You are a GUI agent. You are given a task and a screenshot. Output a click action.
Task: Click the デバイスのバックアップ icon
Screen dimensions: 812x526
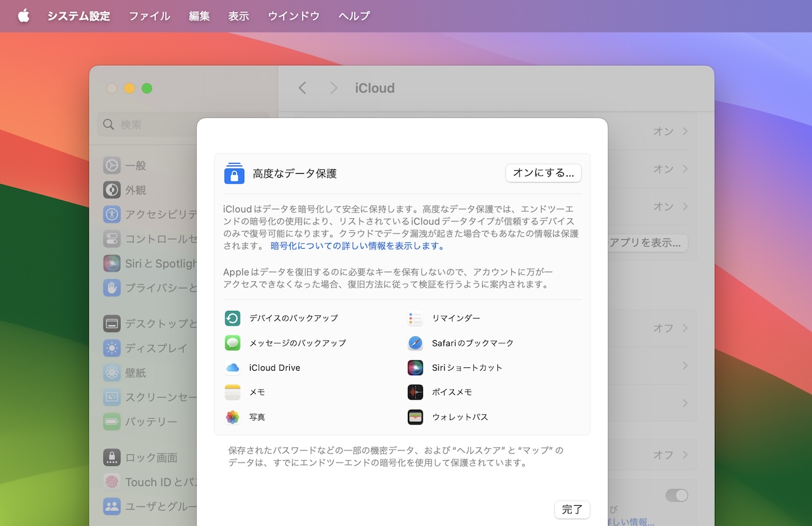tap(233, 318)
